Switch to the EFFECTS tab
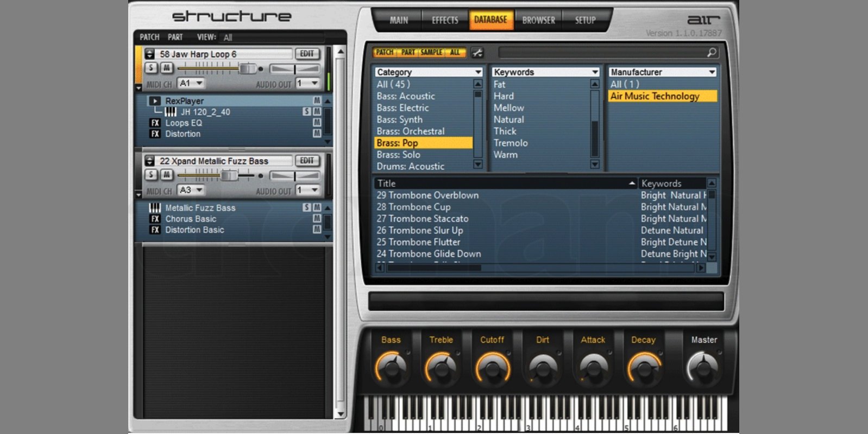The height and width of the screenshot is (434, 868). click(x=445, y=20)
